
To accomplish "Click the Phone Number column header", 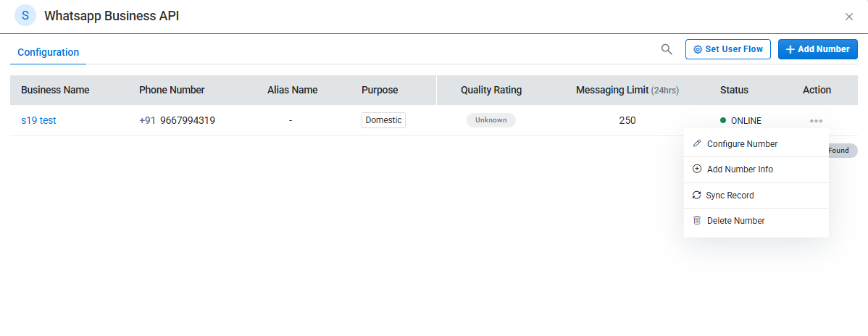I will (x=172, y=91).
